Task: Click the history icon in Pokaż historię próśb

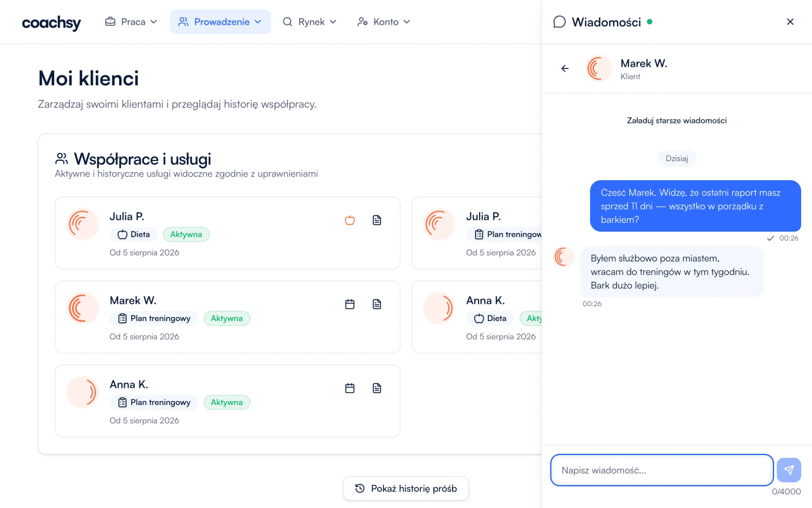Action: pyautogui.click(x=360, y=488)
